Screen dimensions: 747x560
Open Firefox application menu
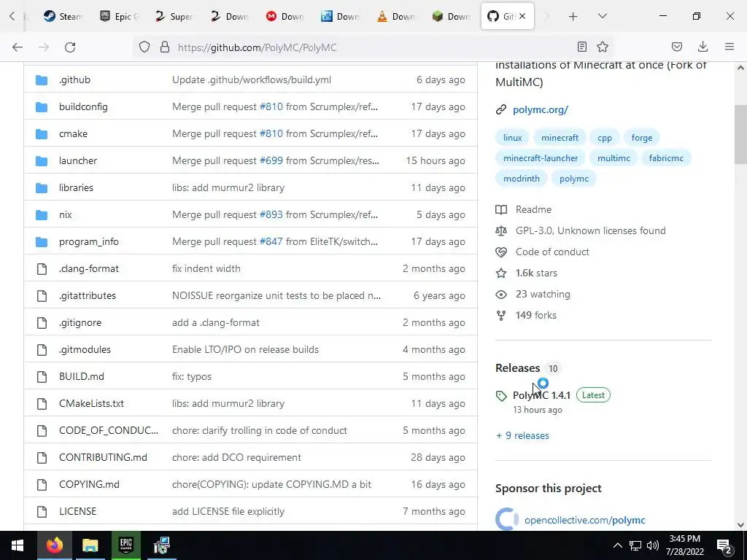coord(729,47)
